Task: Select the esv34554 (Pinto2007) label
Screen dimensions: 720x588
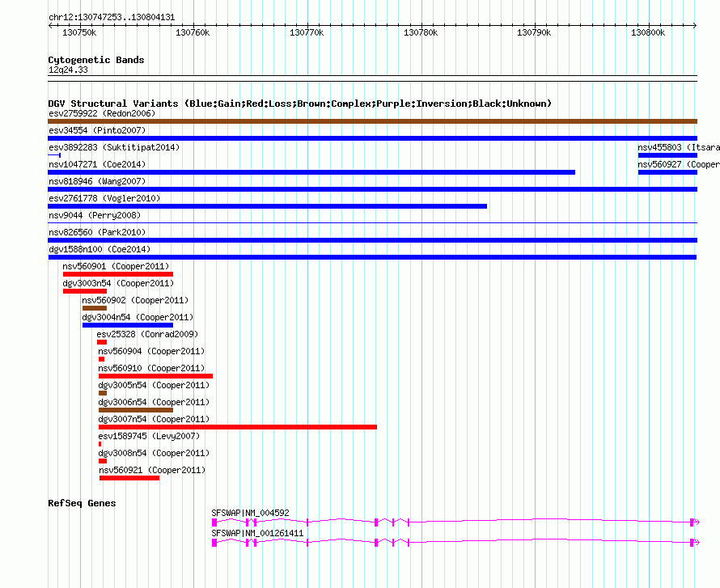Action: click(97, 130)
